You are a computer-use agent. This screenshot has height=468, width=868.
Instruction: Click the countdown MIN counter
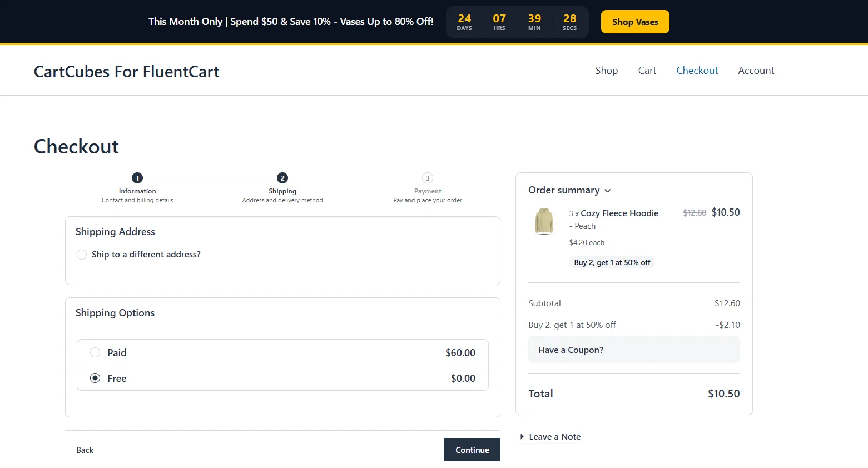(x=534, y=22)
